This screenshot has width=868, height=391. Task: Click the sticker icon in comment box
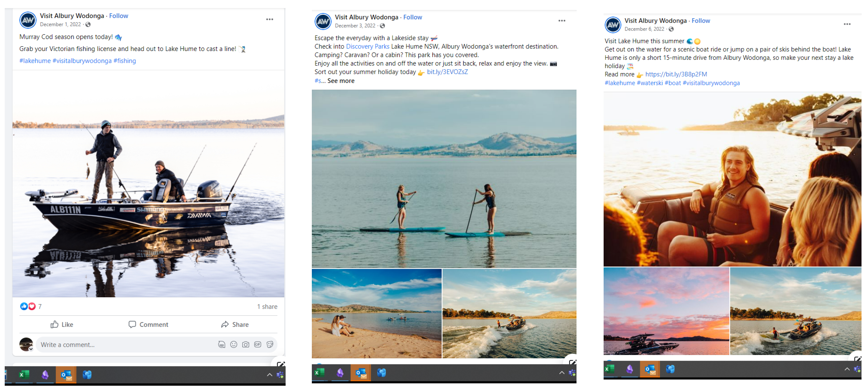270,344
